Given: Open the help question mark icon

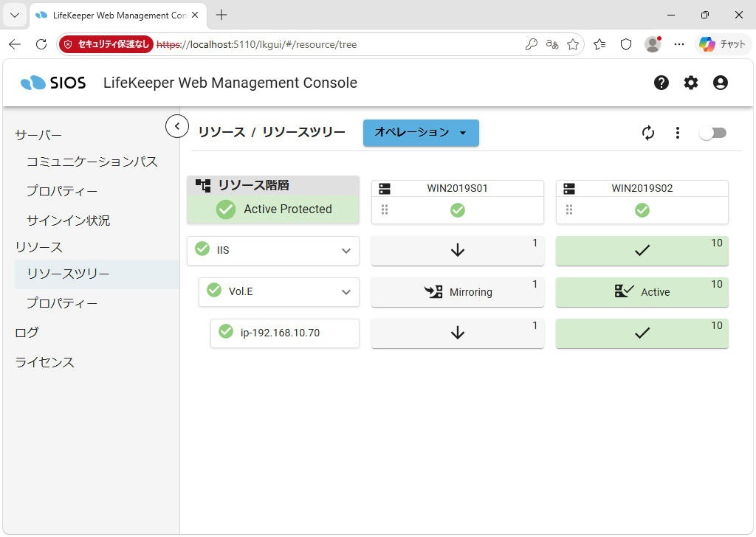Looking at the screenshot, I should pyautogui.click(x=661, y=83).
